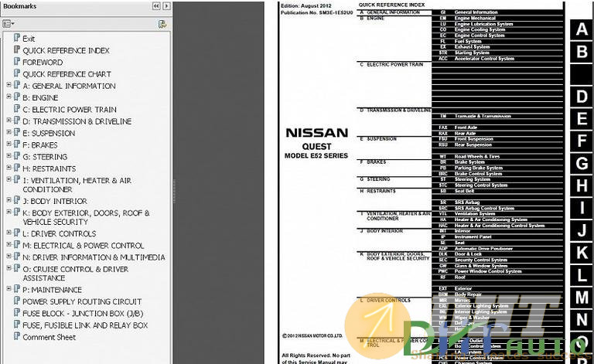The height and width of the screenshot is (364, 594).
Task: Open the Exit bookmark
Action: click(x=29, y=39)
